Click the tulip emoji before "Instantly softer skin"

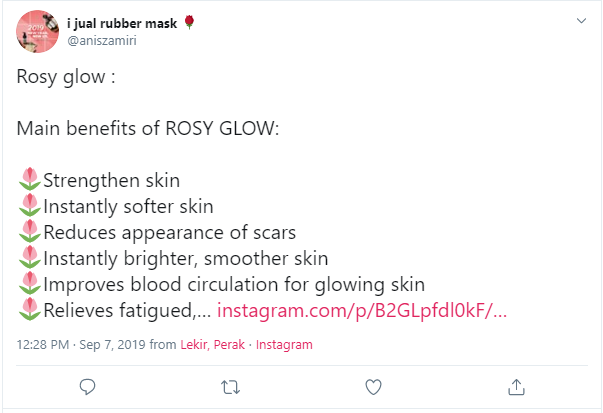click(29, 207)
